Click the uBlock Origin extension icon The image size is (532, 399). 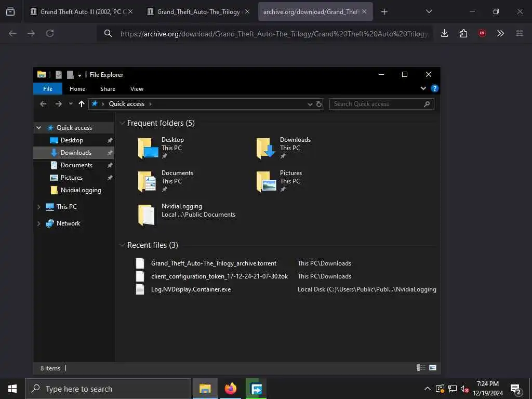[482, 33]
